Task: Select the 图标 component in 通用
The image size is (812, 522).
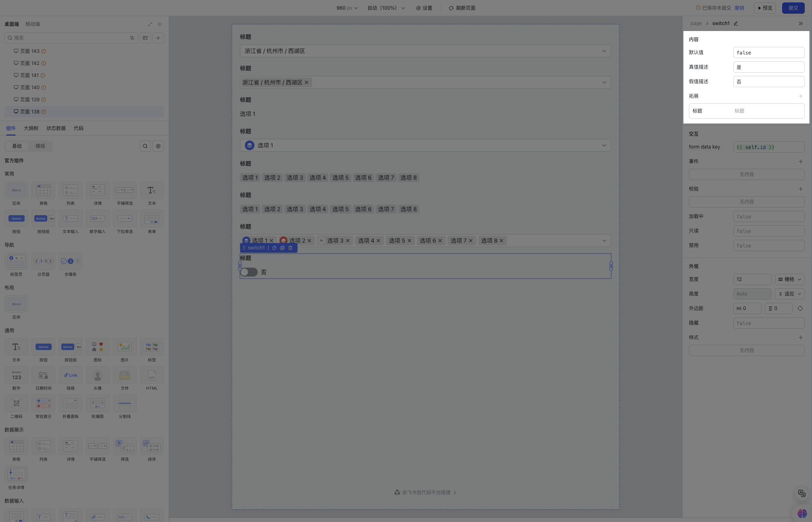Action: click(98, 347)
